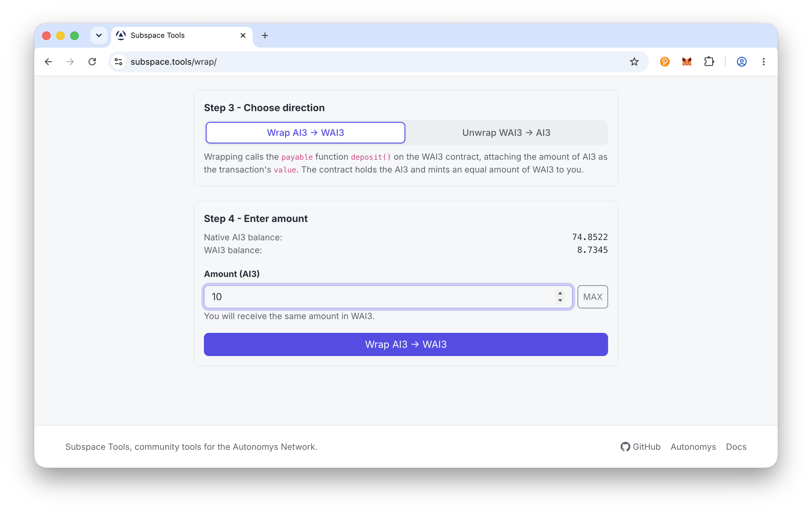Click 'You will receive the same amount' hint
The height and width of the screenshot is (513, 812).
289,316
